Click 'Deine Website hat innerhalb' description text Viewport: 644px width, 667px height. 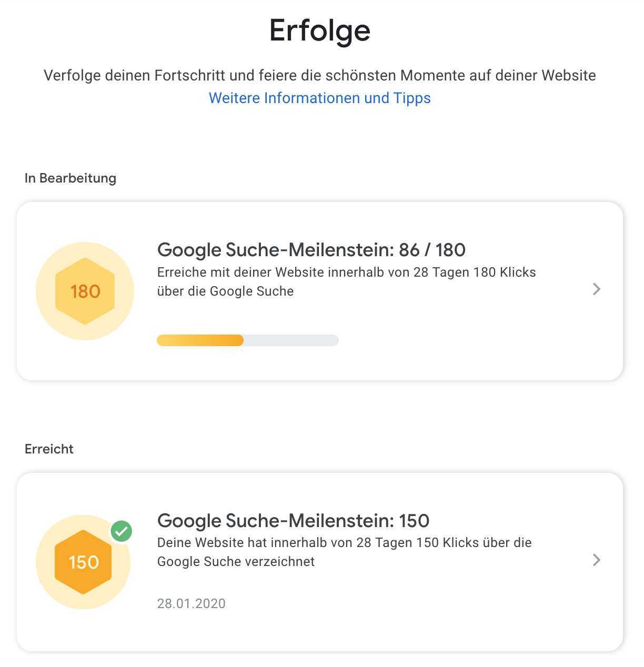(x=344, y=543)
